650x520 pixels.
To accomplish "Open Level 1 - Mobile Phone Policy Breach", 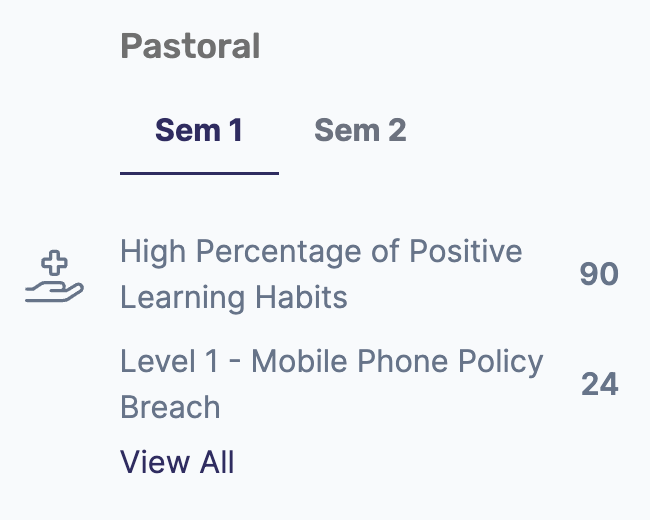I will click(332, 384).
